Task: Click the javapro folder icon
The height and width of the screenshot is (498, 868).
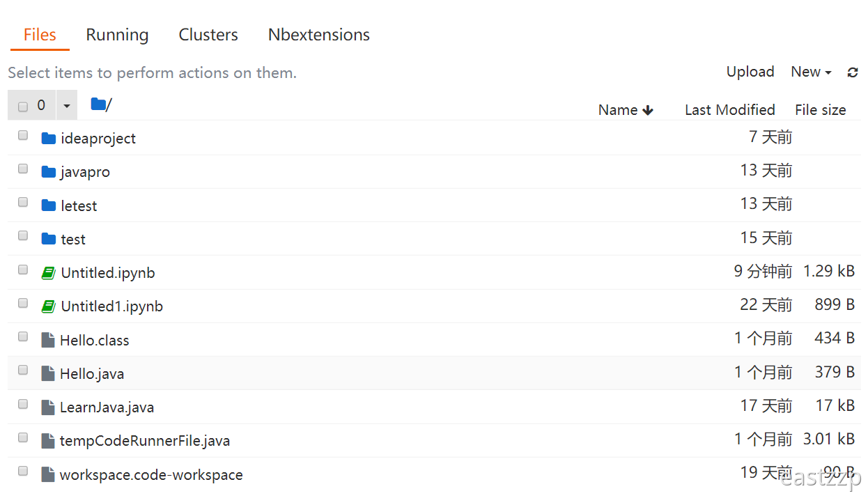Action: click(x=48, y=172)
